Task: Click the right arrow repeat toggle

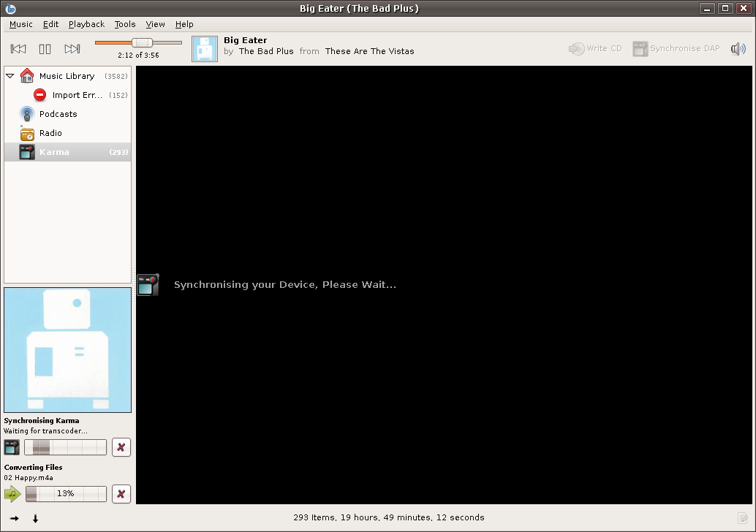Action: [x=15, y=519]
